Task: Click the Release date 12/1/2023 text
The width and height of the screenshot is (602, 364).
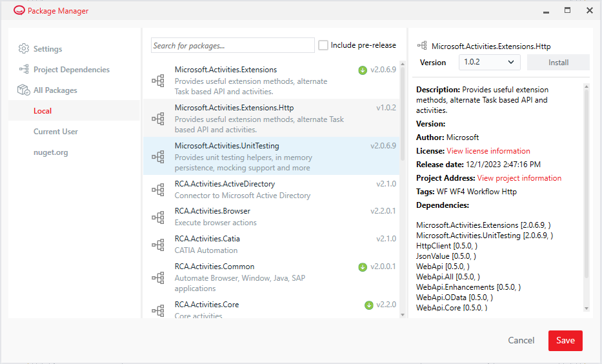Action: (478, 165)
